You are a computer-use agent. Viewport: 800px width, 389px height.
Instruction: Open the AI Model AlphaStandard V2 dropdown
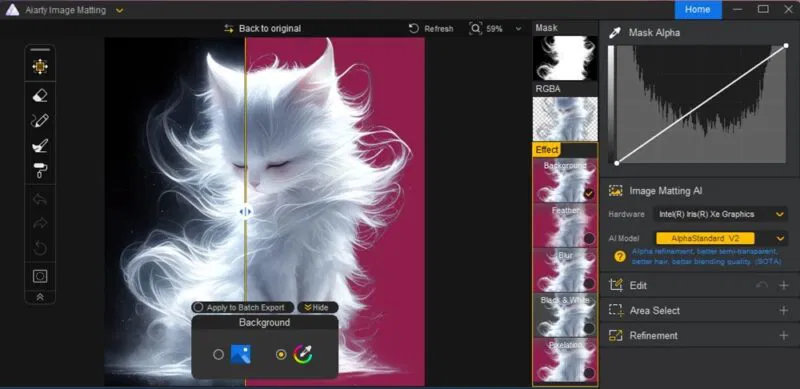[720, 238]
